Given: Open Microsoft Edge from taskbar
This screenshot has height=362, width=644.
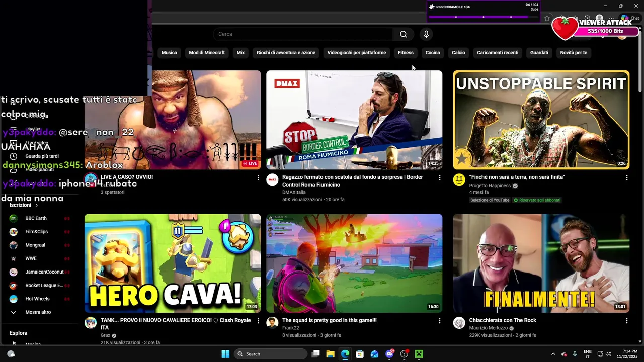Looking at the screenshot, I should point(345,354).
